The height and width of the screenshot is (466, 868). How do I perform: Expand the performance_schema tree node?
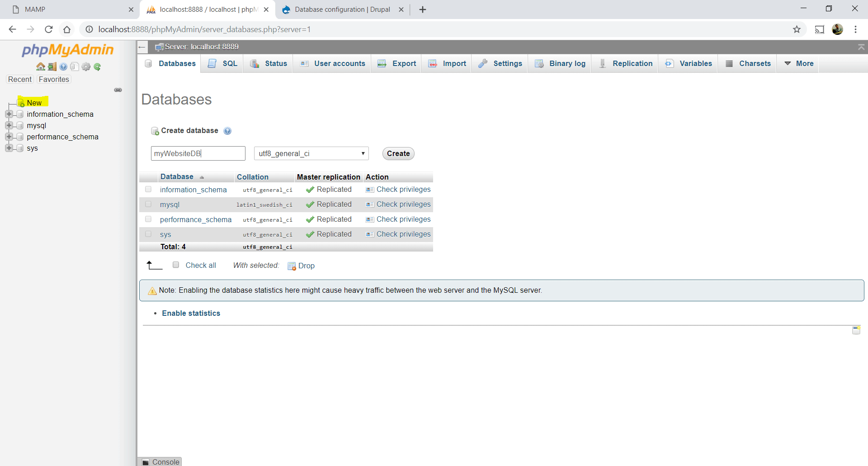pos(9,136)
